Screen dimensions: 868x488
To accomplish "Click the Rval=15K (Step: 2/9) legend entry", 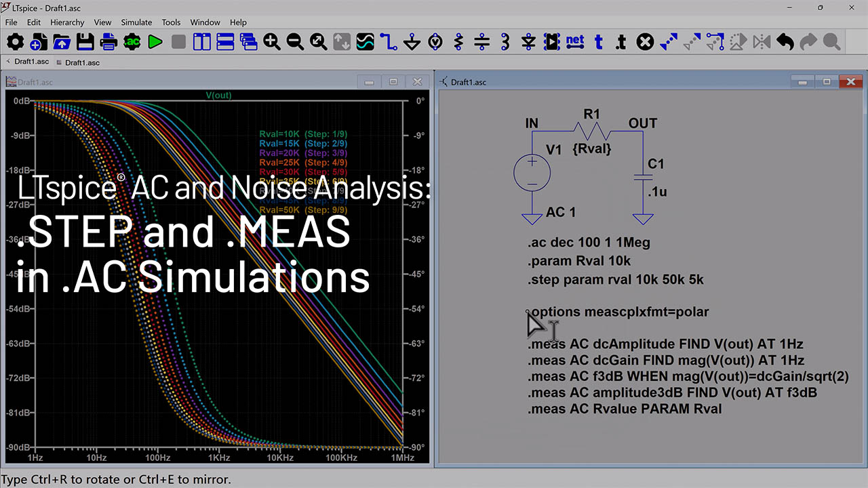I will [304, 144].
